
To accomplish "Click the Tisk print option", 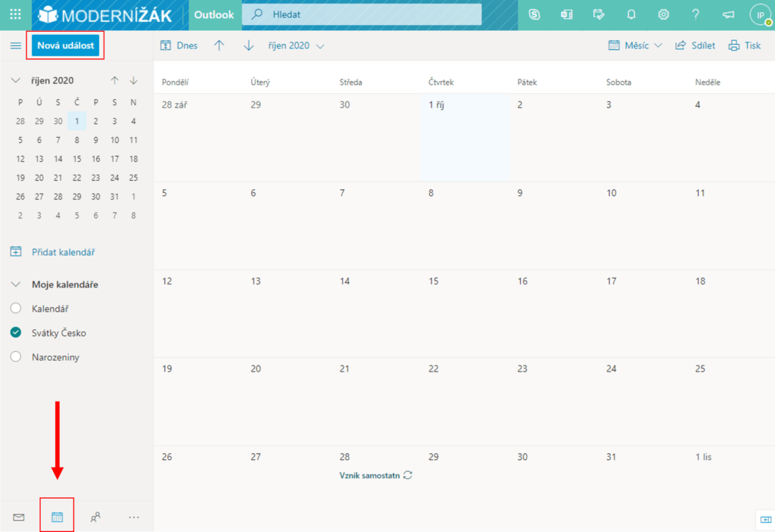I will (745, 46).
